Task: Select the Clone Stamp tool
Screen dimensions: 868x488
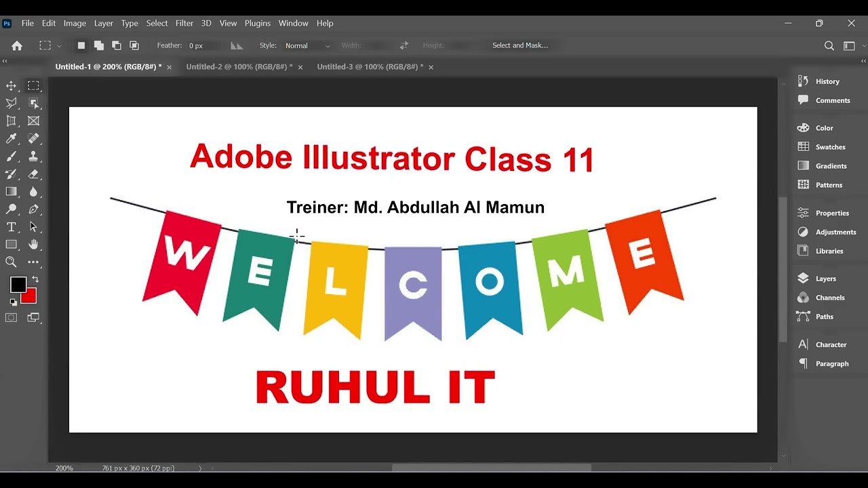Action: (33, 157)
